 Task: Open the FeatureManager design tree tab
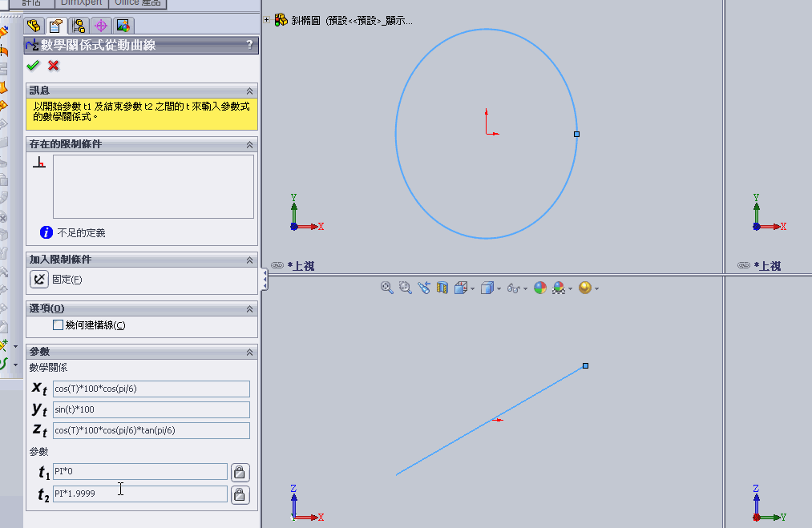pyautogui.click(x=34, y=26)
